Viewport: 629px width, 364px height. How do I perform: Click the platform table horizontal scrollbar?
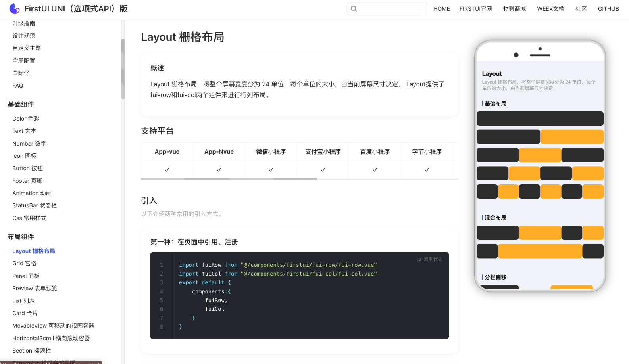[229, 179]
